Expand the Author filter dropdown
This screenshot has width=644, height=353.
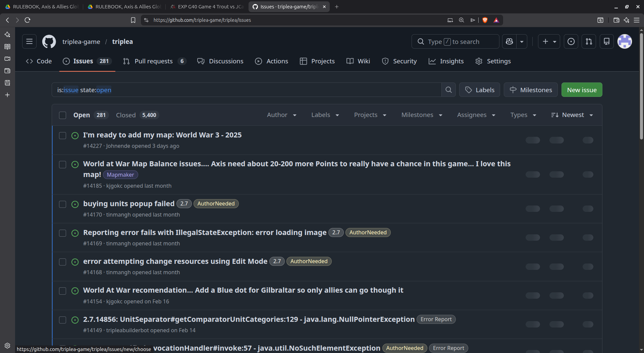point(281,115)
